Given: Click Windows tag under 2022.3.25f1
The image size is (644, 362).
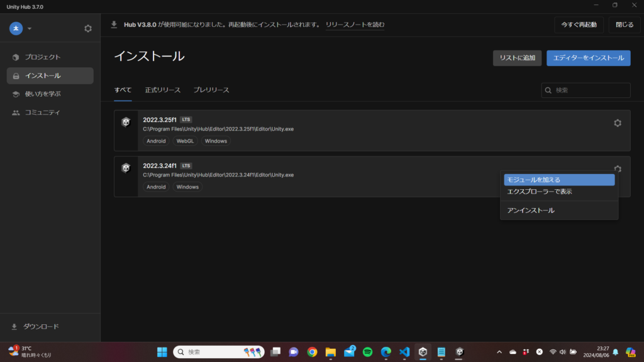Looking at the screenshot, I should click(216, 141).
